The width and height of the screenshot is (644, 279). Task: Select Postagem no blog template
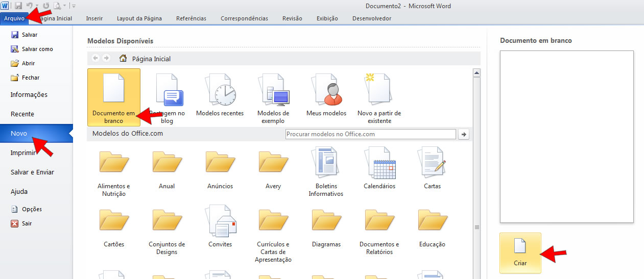click(167, 97)
